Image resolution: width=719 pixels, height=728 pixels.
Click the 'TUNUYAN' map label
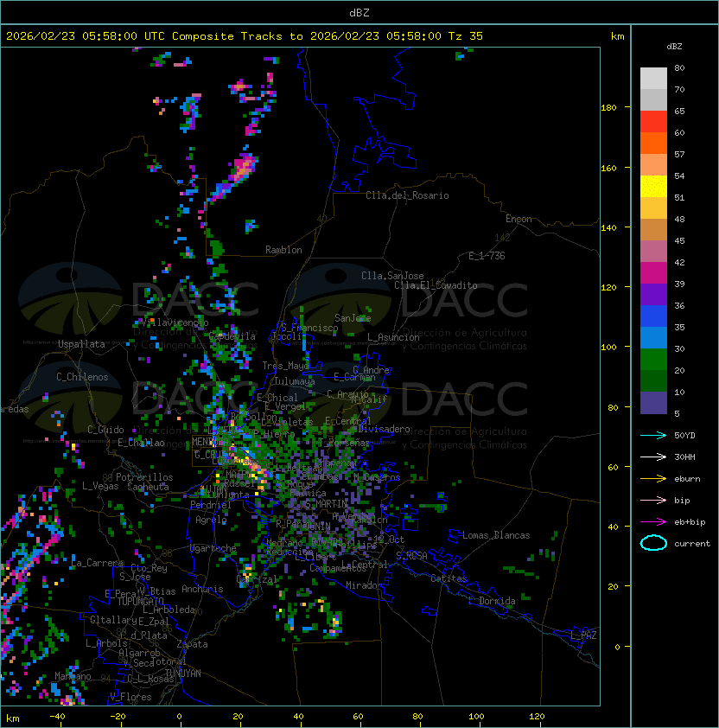click(x=183, y=674)
